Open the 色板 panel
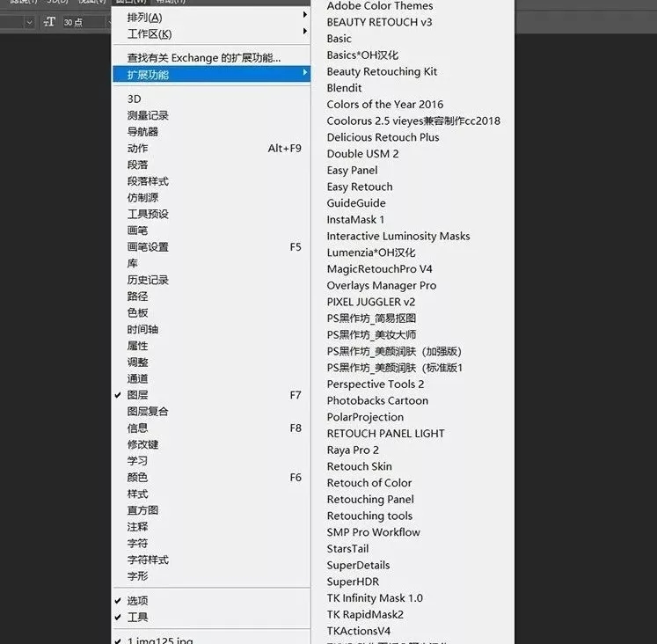Viewport: 657px width, 644px height. [212, 312]
